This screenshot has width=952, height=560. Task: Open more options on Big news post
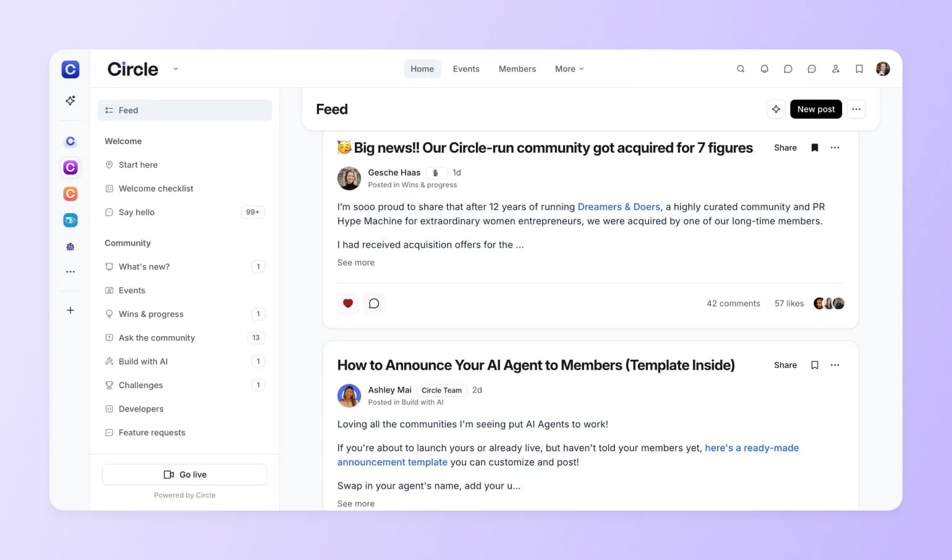click(835, 148)
